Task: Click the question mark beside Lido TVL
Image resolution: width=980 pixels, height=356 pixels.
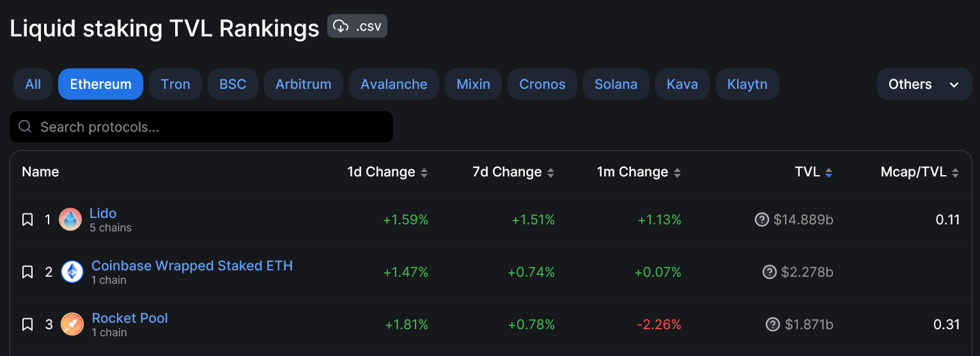Action: click(761, 220)
